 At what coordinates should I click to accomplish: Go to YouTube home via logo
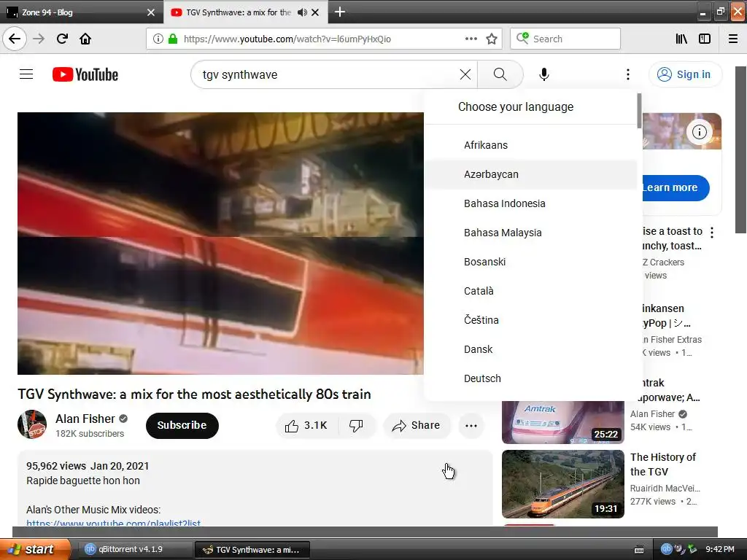(85, 74)
